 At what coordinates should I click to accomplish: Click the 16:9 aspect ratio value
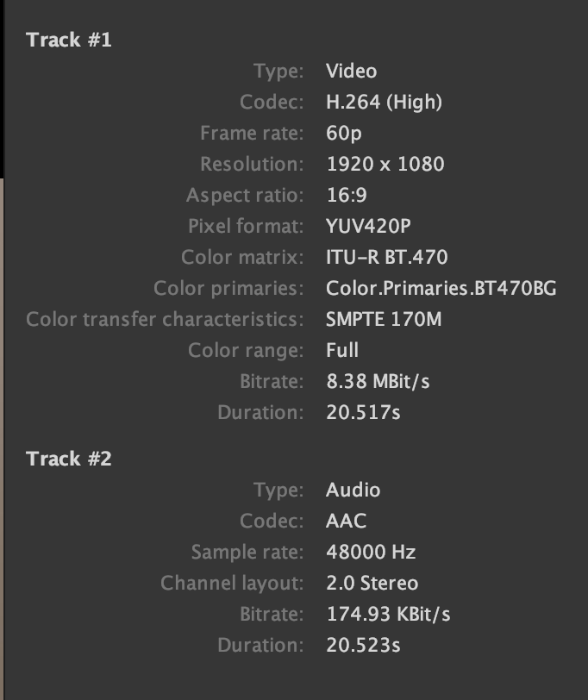pyautogui.click(x=347, y=195)
